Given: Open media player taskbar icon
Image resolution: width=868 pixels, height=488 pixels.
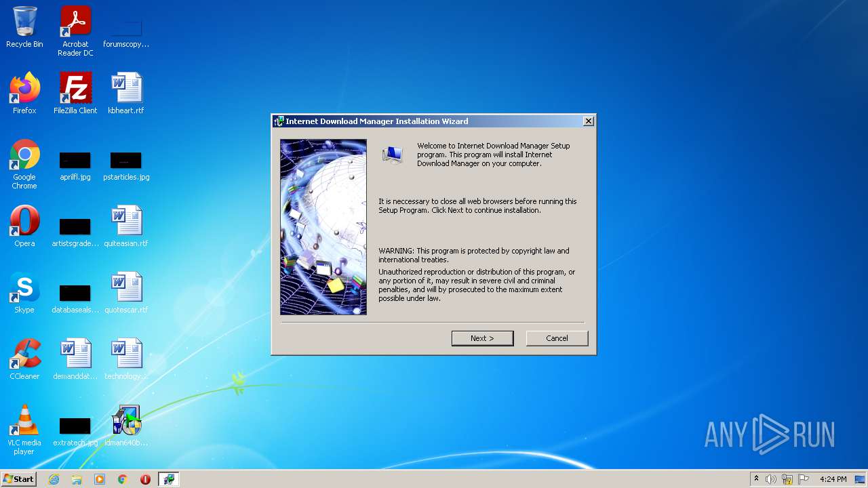Looking at the screenshot, I should 100,479.
